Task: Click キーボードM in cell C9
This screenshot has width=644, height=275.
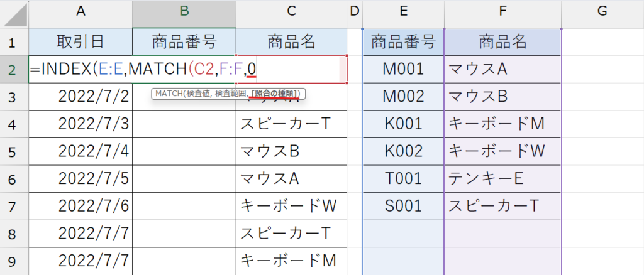Action: click(292, 261)
